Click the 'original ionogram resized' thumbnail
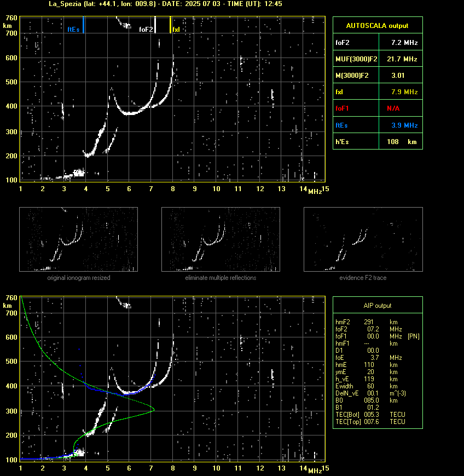Image resolution: width=464 pixels, height=476 pixels. point(79,239)
